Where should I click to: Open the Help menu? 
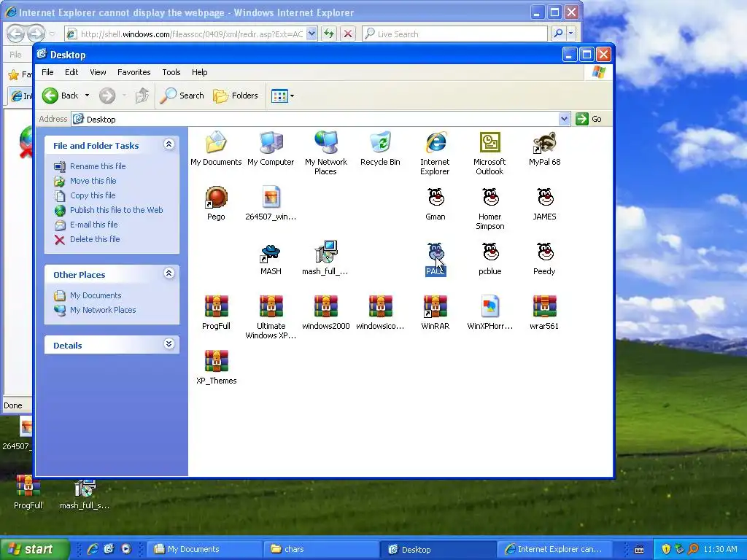click(200, 72)
